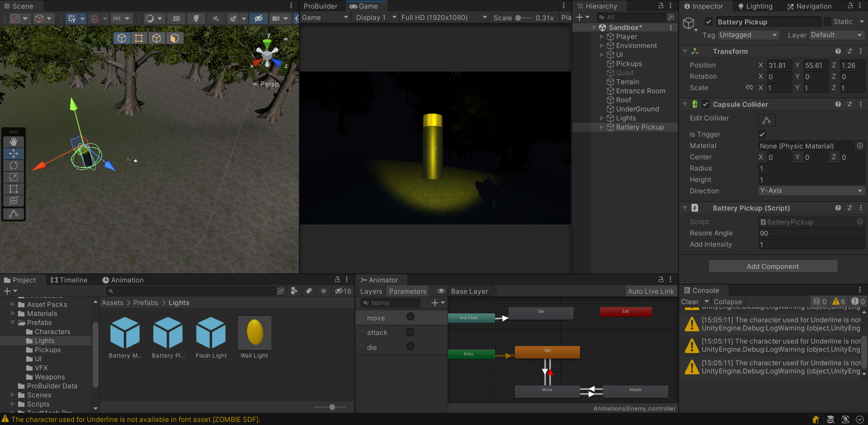The image size is (868, 425).
Task: Search by label icon in Project
Action: (x=309, y=291)
